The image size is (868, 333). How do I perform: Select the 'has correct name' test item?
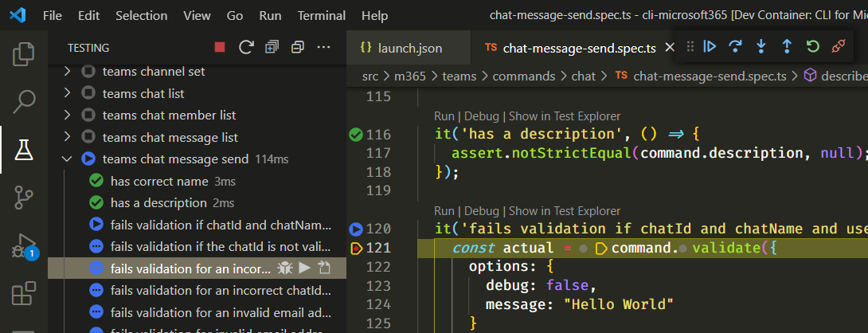pyautogui.click(x=159, y=181)
